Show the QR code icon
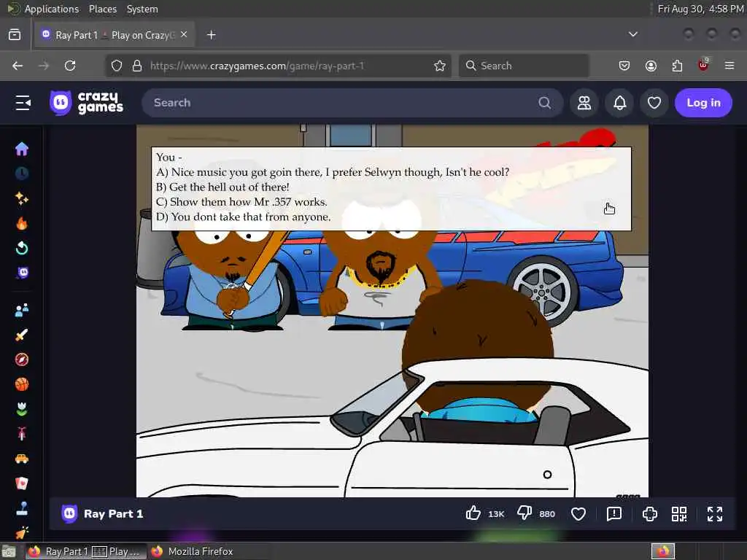Screen dimensions: 747x560 [x=679, y=514]
